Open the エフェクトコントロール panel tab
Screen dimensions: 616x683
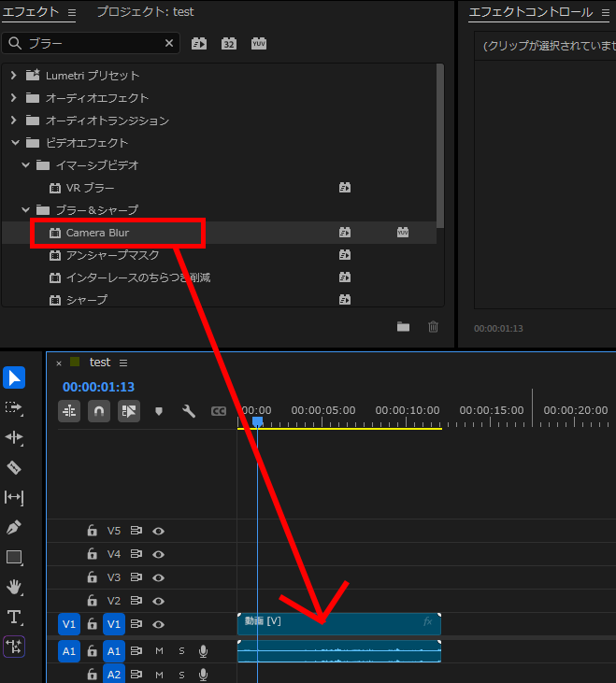530,12
